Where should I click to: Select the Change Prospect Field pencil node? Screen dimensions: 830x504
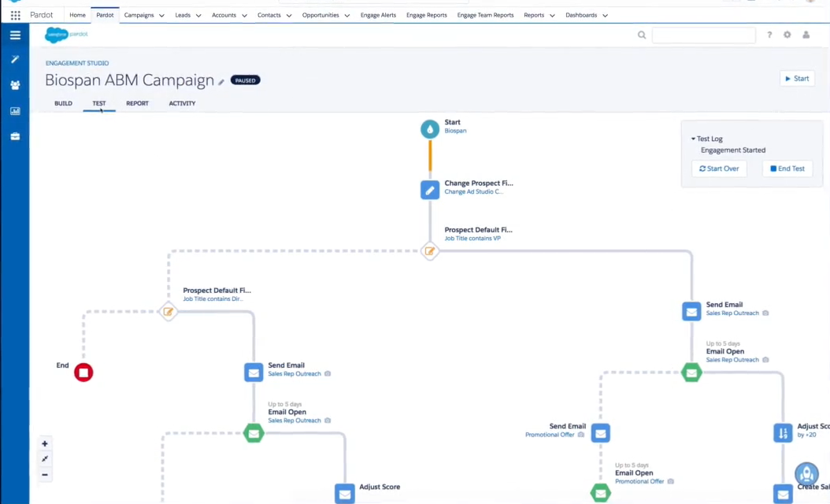[x=430, y=190]
